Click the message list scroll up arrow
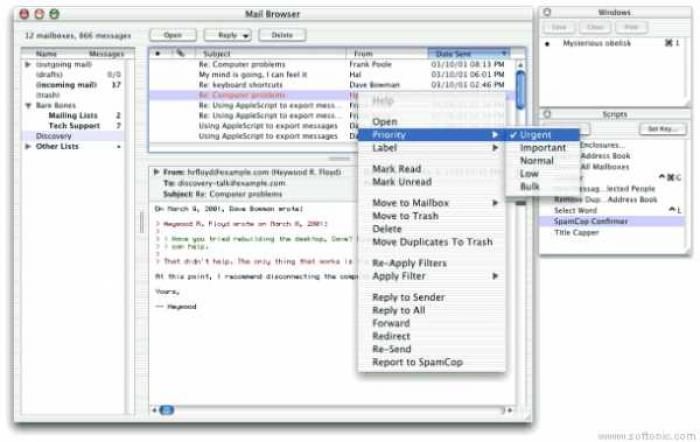Image resolution: width=700 pixels, height=442 pixels. point(521,65)
